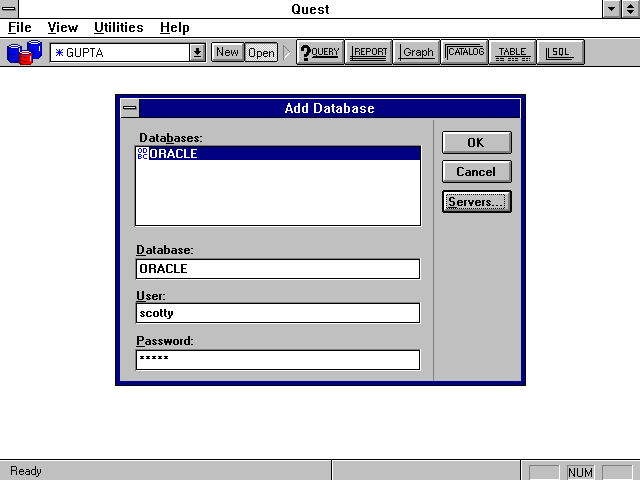Click the red and blue database cylinders icon
Screen dimensions: 640x480
(x=24, y=52)
